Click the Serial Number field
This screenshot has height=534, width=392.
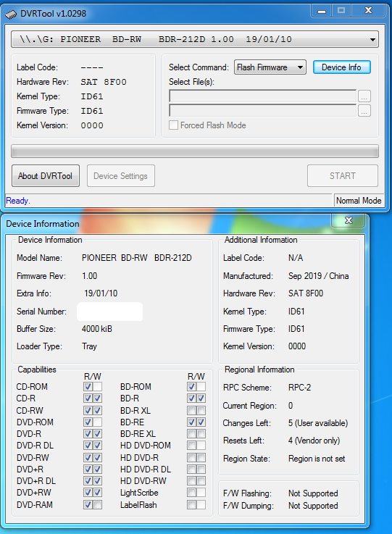[x=109, y=312]
